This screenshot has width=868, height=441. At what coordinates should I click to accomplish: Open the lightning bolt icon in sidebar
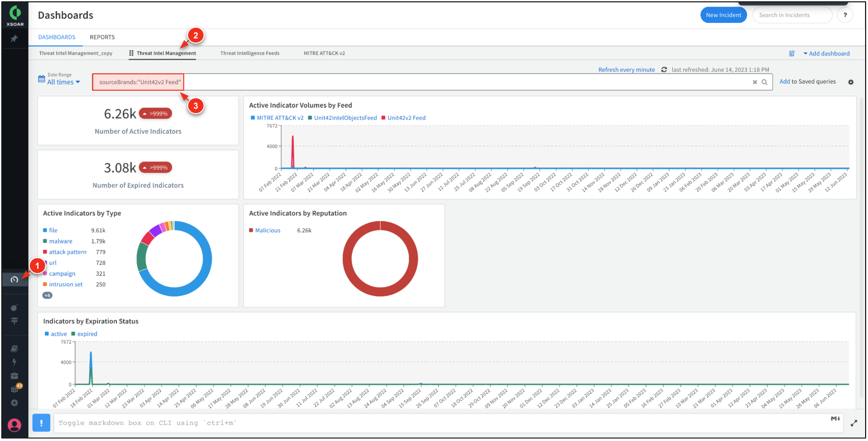click(x=14, y=362)
